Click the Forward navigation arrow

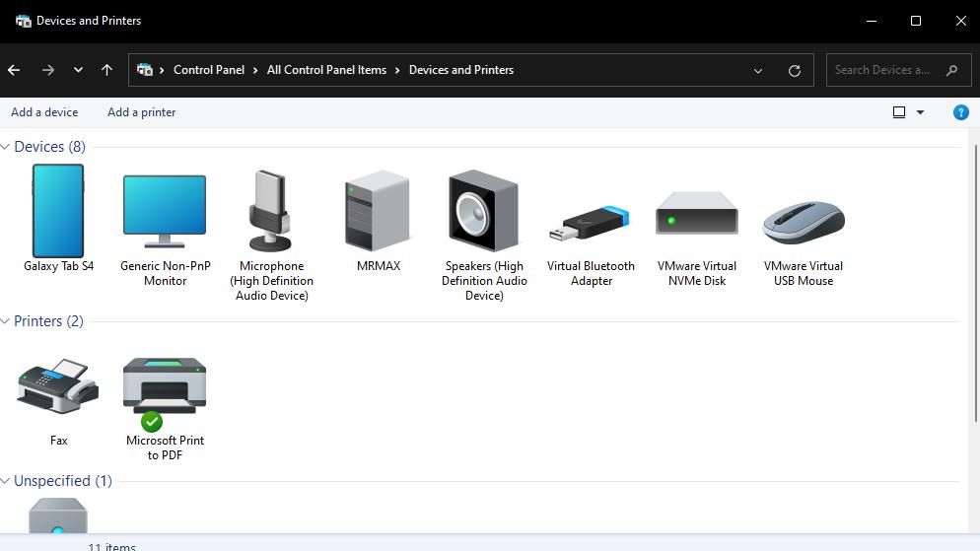pos(47,70)
